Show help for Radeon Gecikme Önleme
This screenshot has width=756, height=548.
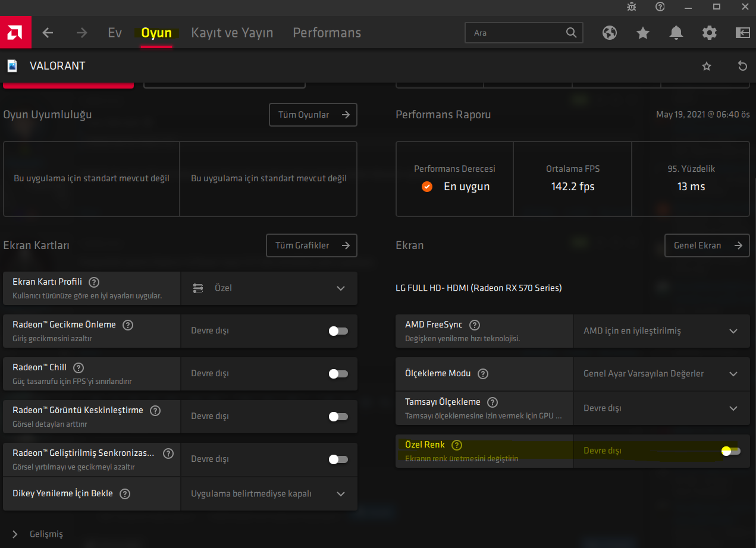[x=128, y=325]
